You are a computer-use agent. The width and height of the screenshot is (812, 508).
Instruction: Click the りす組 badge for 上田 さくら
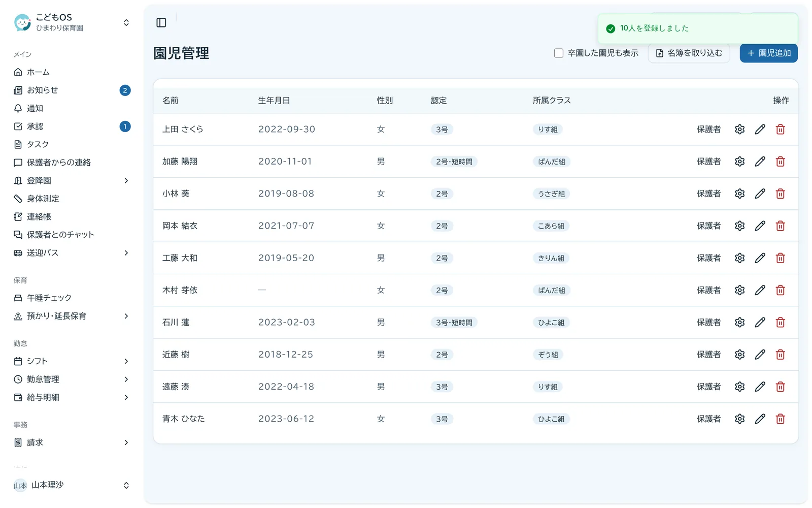click(x=548, y=130)
